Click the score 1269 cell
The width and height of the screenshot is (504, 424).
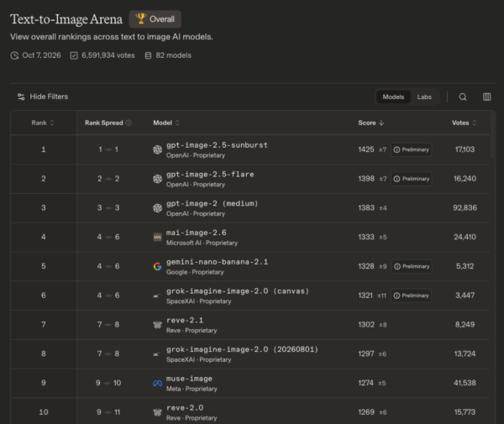366,412
